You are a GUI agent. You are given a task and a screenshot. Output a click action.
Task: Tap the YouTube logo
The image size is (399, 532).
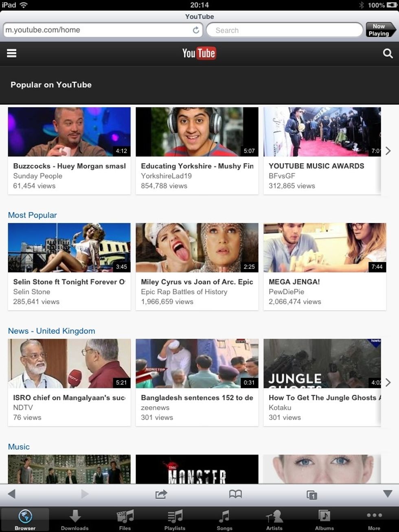coord(199,53)
